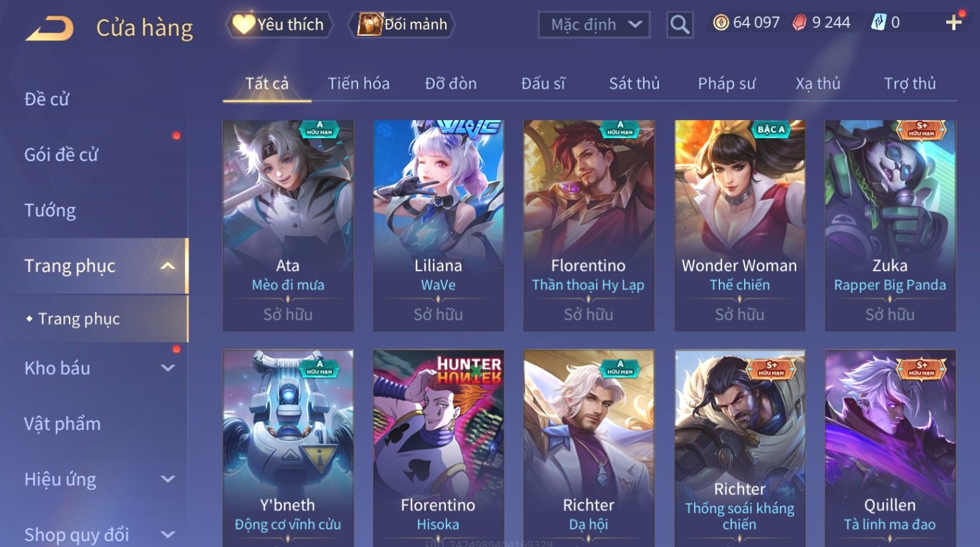Image resolution: width=980 pixels, height=547 pixels.
Task: Open Đổi mảnh fragment exchange
Action: click(x=402, y=25)
